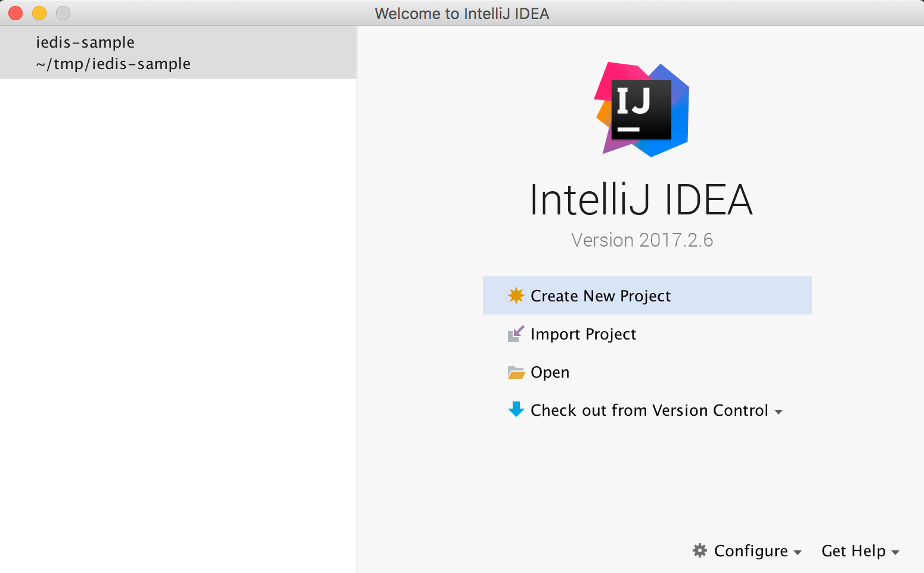Open recent project iedis-sample
924x573 pixels.
click(178, 52)
